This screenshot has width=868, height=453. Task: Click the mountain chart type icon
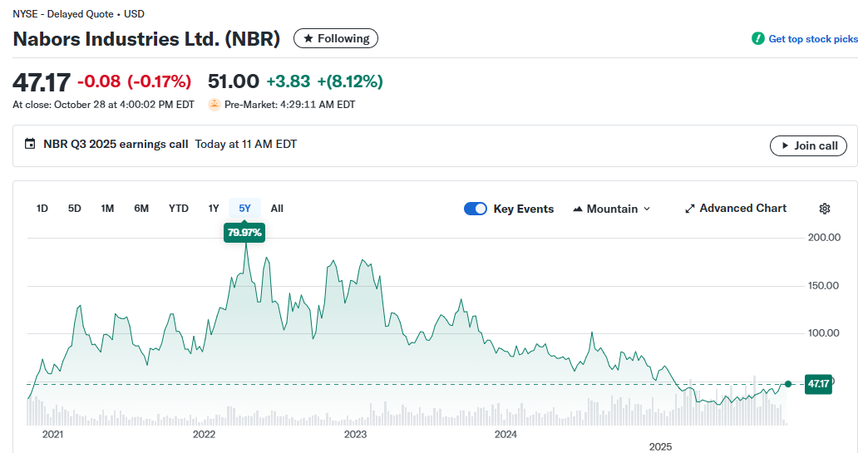(x=578, y=209)
